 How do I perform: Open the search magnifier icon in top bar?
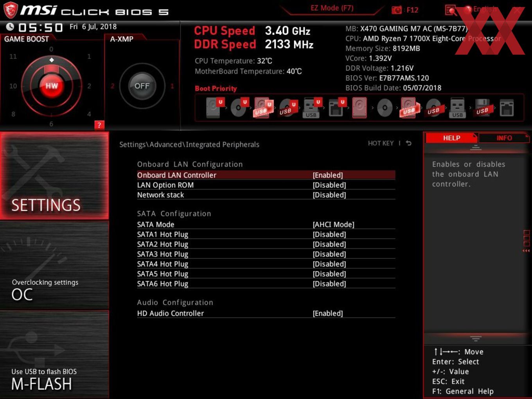tap(451, 10)
